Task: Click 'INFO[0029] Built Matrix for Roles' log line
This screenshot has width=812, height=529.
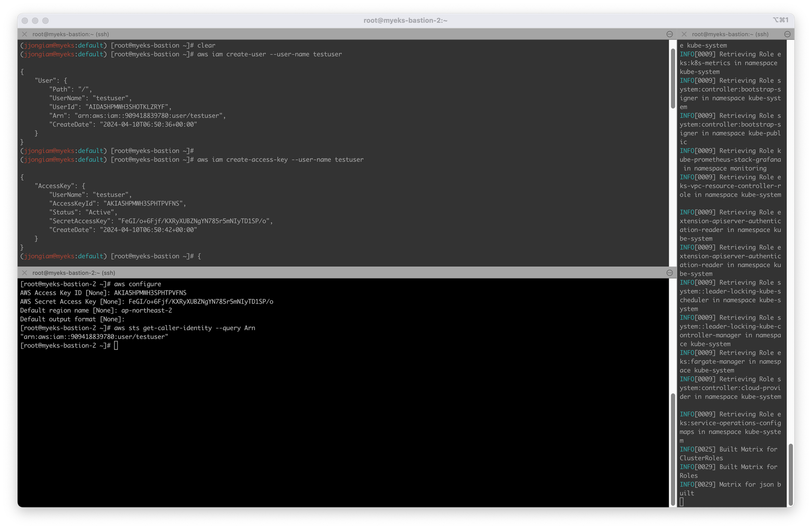Action: tap(729, 471)
